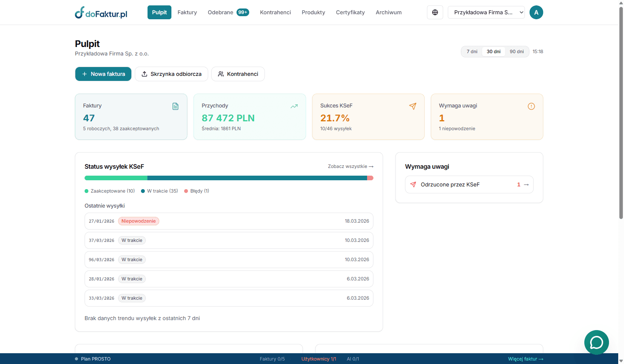624x364 pixels.
Task: Open the language globe selector
Action: [x=435, y=12]
